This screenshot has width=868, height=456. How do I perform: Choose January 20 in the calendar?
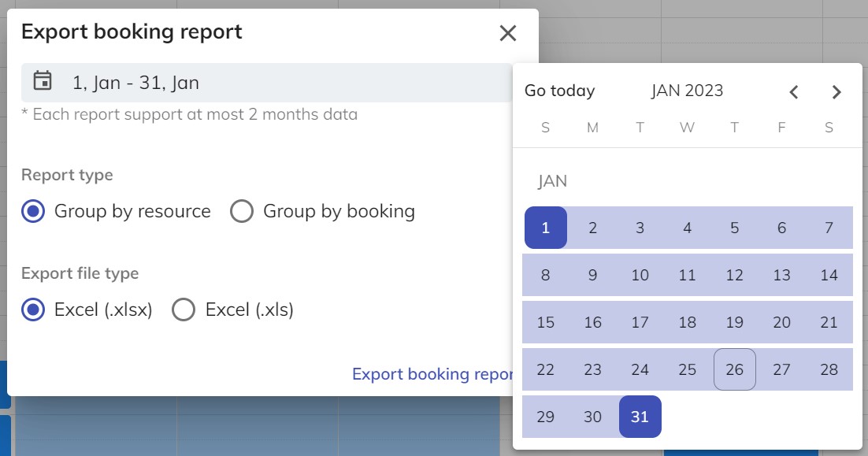click(x=781, y=322)
